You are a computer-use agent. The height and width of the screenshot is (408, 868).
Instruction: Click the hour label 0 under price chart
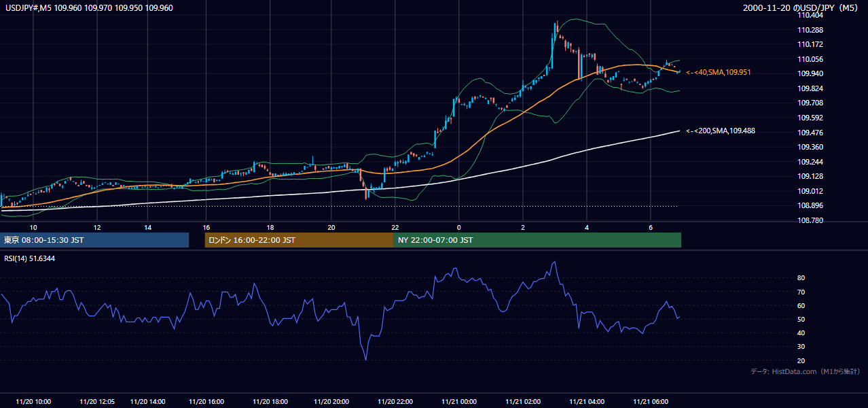[459, 227]
